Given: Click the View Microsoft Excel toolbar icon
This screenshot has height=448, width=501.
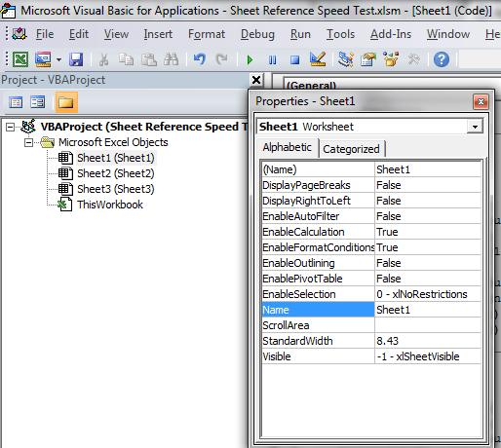Looking at the screenshot, I should pyautogui.click(x=20, y=59).
